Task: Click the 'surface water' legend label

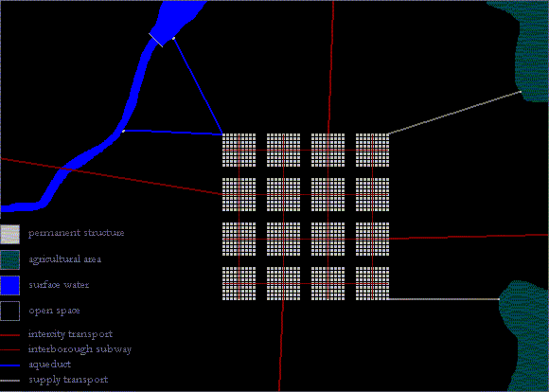Action: coord(59,285)
